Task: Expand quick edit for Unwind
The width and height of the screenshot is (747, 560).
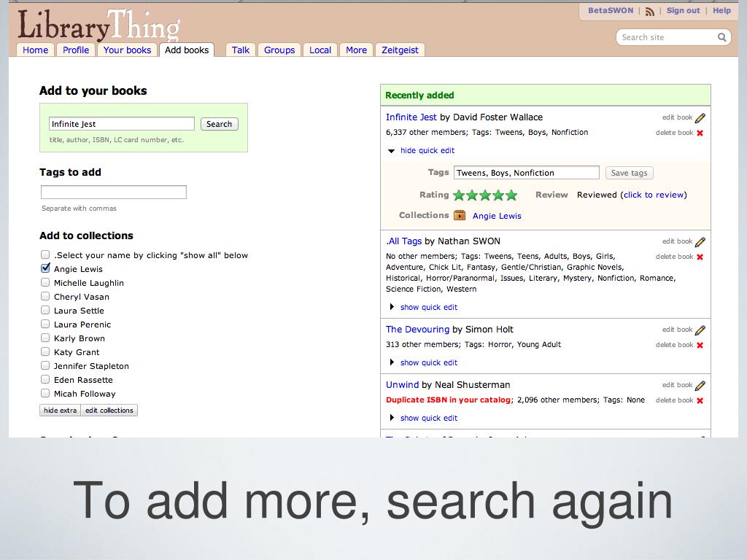Action: click(x=429, y=418)
